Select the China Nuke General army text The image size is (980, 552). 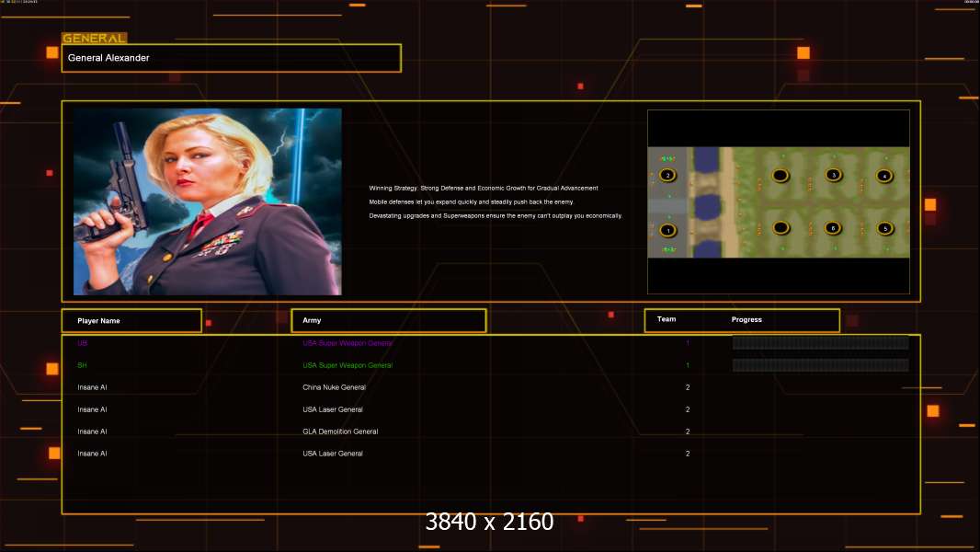tap(335, 387)
